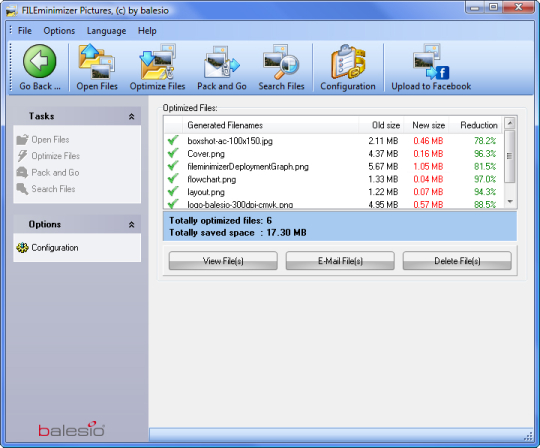This screenshot has height=448, width=540.
Task: Click the View File(s) button
Action: click(x=223, y=261)
